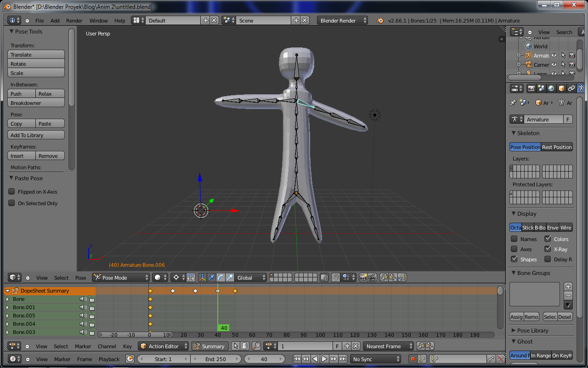Viewport: 588px width, 368px height.
Task: Open the Object Constraints tab chain icon
Action: click(x=571, y=88)
